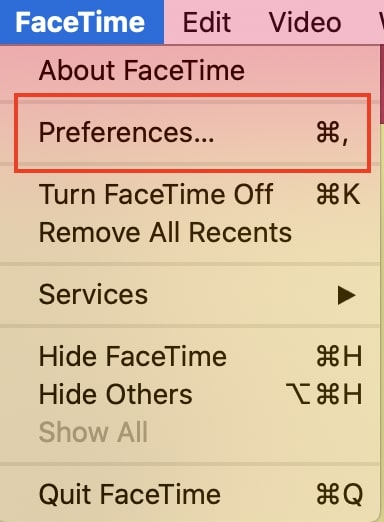Open the Services submenu arrow
Image resolution: width=384 pixels, height=522 pixels.
(x=346, y=295)
